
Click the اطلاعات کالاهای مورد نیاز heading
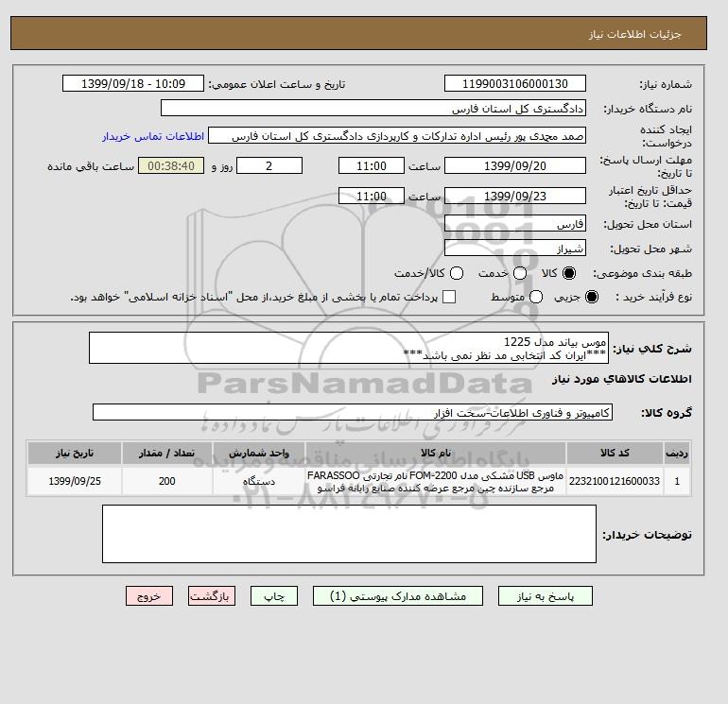pyautogui.click(x=622, y=379)
